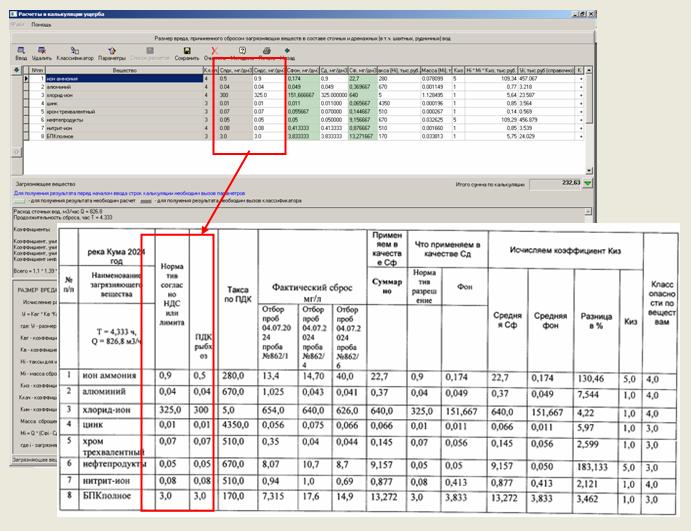
Task: Click the Методика help icon
Action: tap(242, 52)
